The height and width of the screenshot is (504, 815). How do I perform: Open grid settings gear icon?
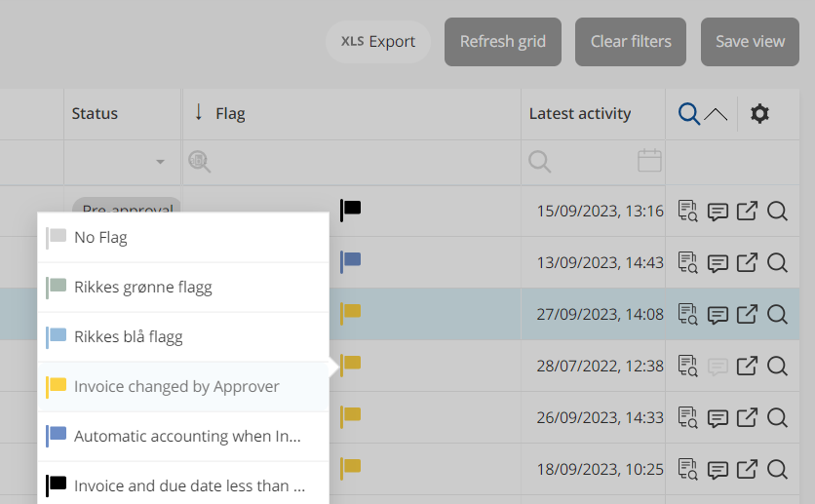click(x=759, y=114)
